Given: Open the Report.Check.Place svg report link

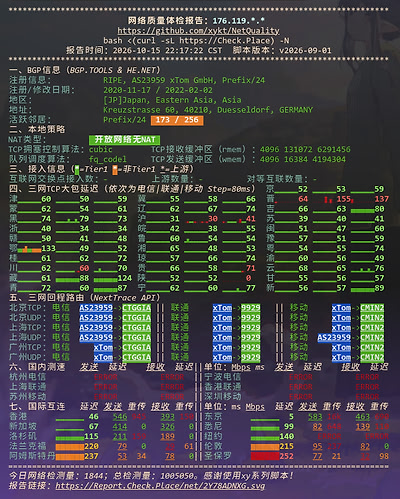Looking at the screenshot, I should (160, 486).
